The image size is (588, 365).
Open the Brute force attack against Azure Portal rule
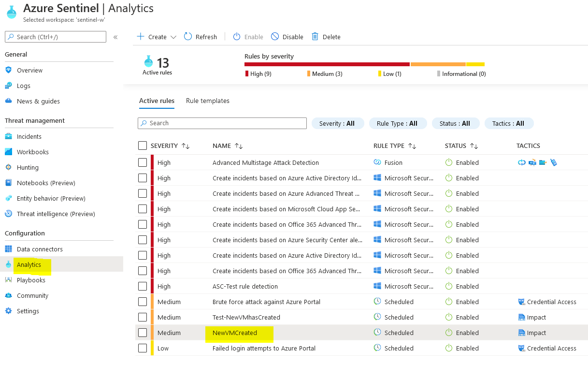266,302
